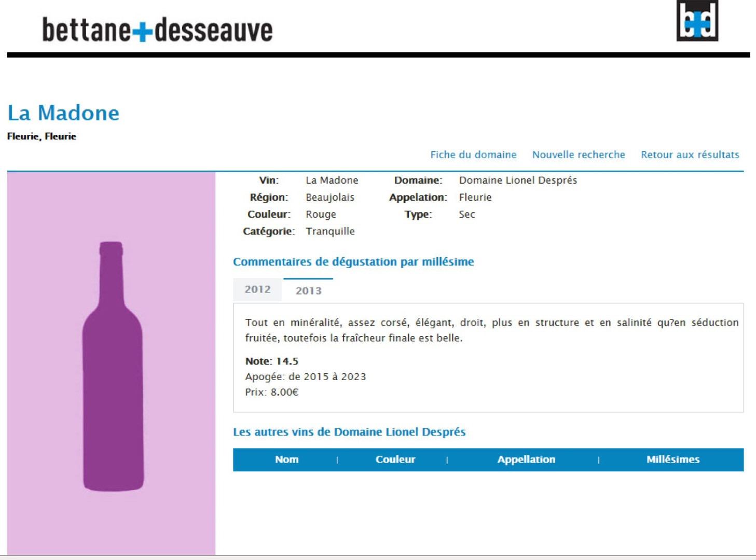Click the Fleurie appellation value

475,198
